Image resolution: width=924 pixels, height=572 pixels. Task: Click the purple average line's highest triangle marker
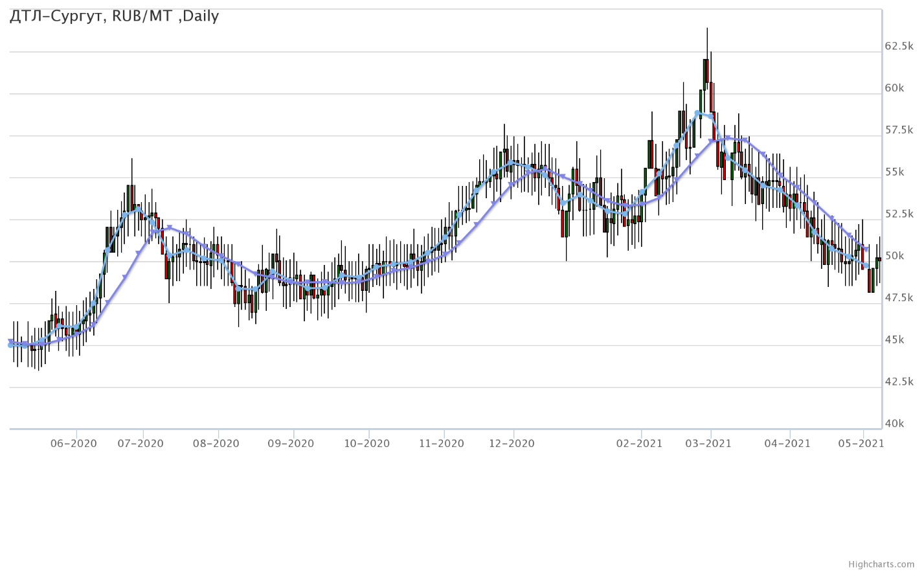click(728, 137)
